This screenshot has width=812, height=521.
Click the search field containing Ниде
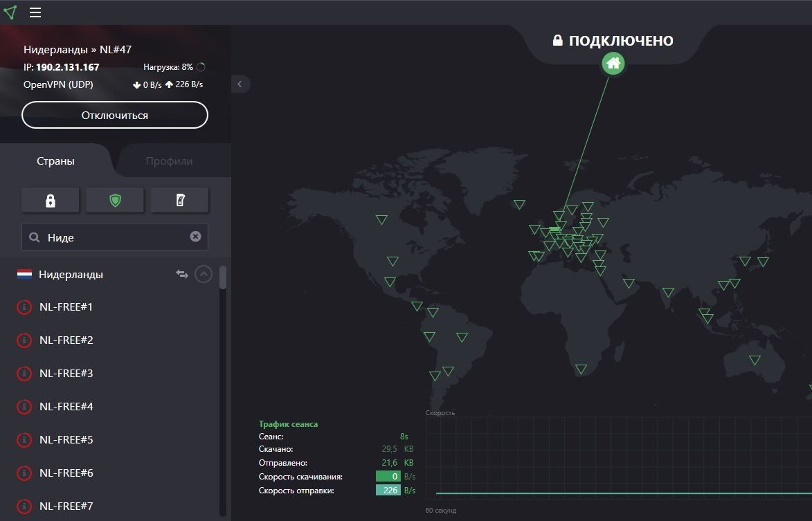coord(115,237)
